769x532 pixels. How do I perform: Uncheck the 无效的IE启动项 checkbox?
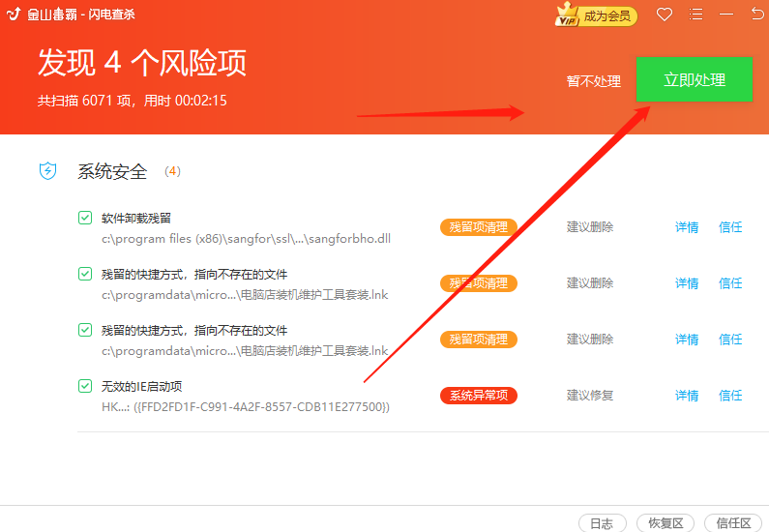(85, 386)
